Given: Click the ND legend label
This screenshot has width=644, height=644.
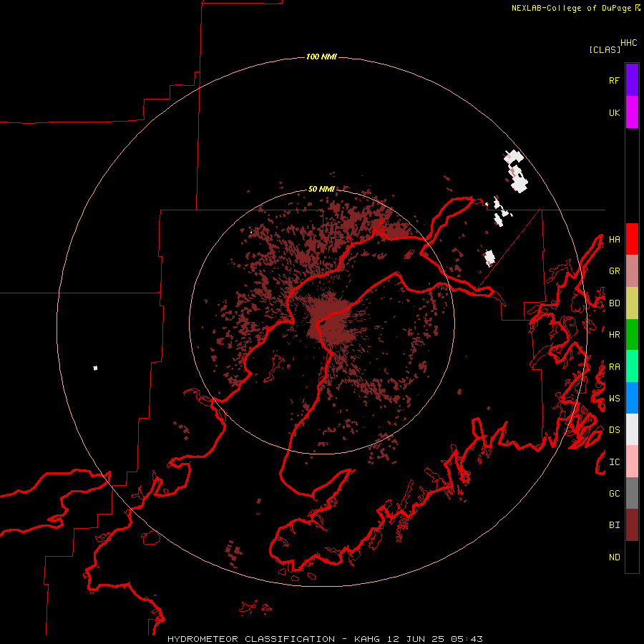Looking at the screenshot, I should (615, 557).
